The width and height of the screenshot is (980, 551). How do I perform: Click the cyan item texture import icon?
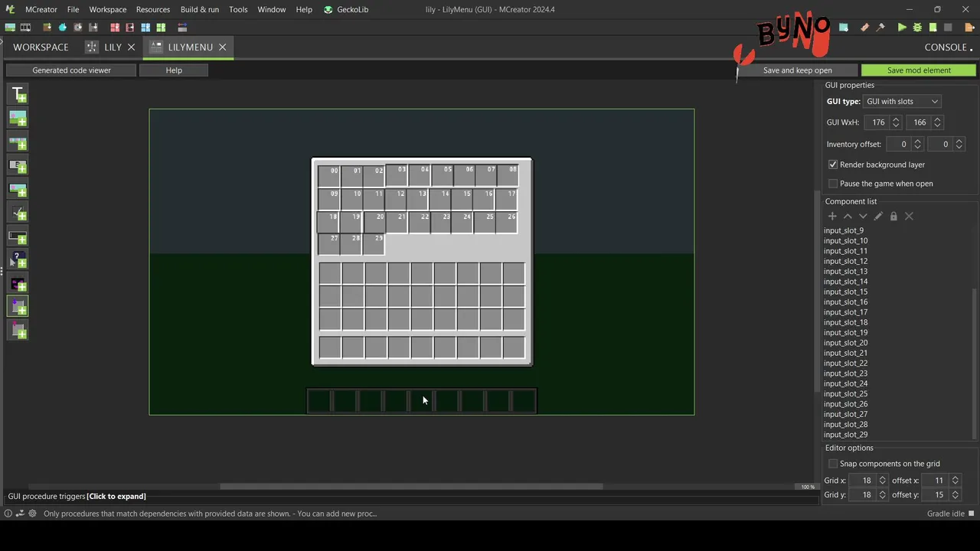tap(63, 28)
